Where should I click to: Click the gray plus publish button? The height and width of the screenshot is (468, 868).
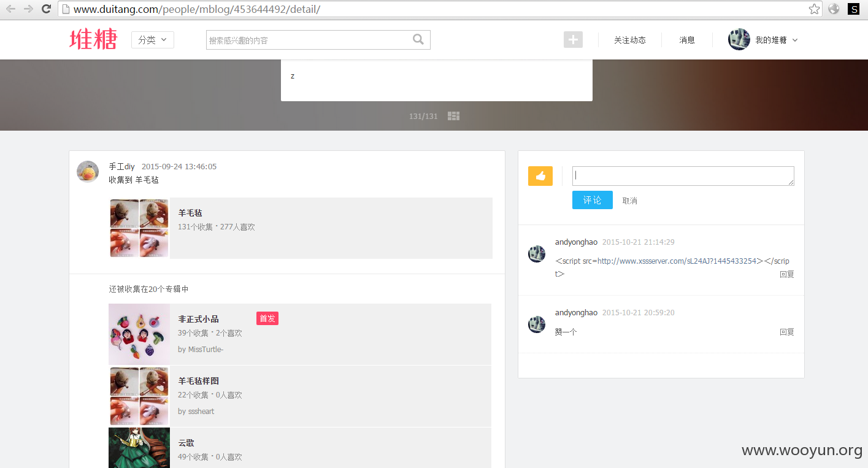click(x=573, y=40)
